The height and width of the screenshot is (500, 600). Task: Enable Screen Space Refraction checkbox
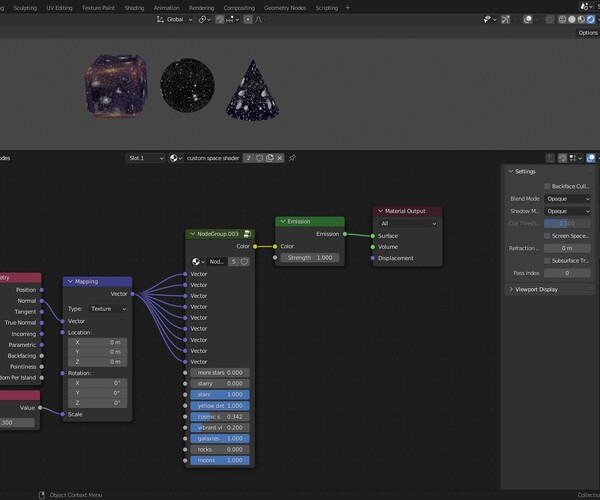(x=546, y=235)
